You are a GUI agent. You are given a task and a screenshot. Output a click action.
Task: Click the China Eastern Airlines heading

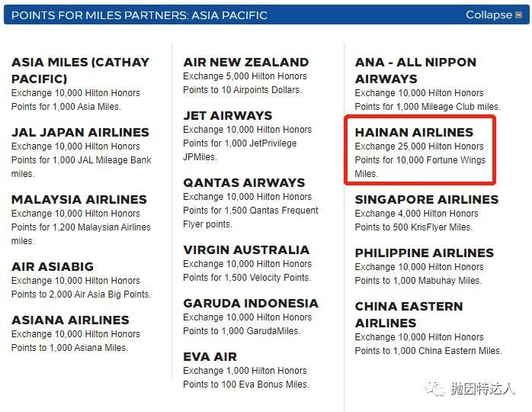click(x=409, y=314)
